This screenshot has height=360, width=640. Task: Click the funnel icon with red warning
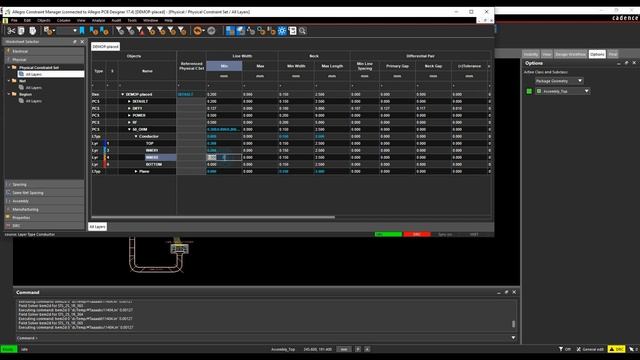[x=140, y=31]
